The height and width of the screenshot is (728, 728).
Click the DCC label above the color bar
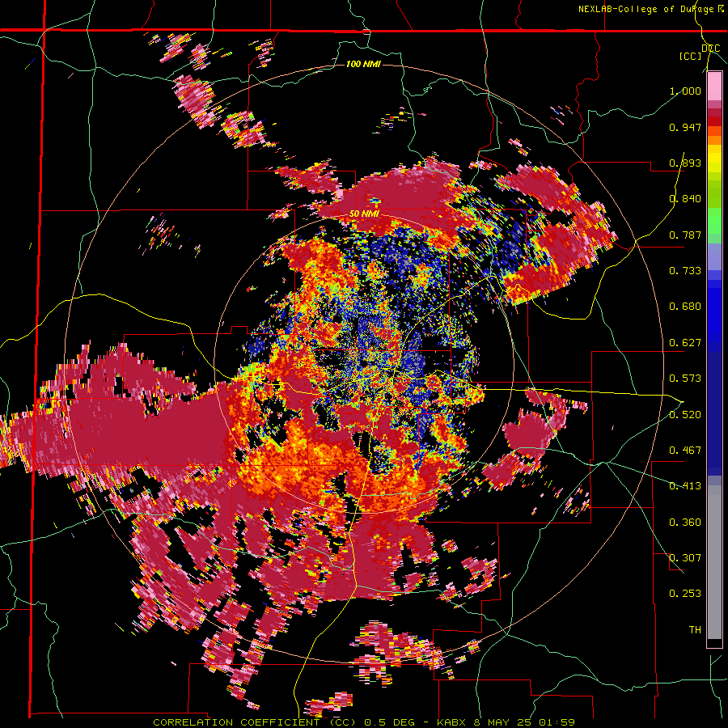coord(710,49)
